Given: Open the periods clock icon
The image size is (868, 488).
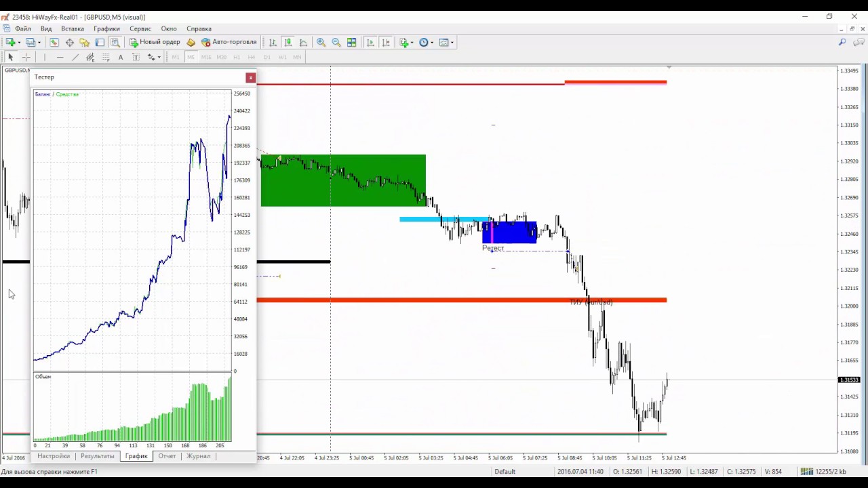Looking at the screenshot, I should point(424,42).
